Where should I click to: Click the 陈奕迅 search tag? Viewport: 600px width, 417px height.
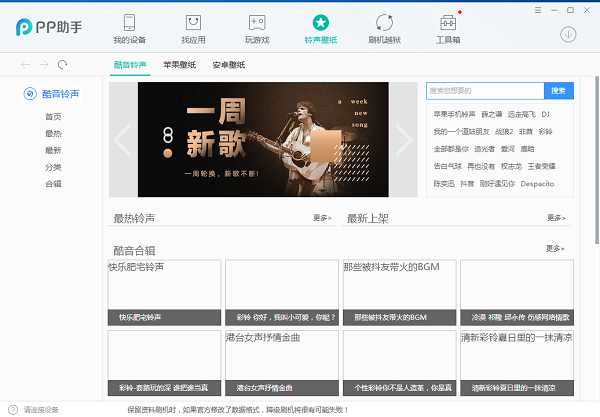(x=444, y=184)
